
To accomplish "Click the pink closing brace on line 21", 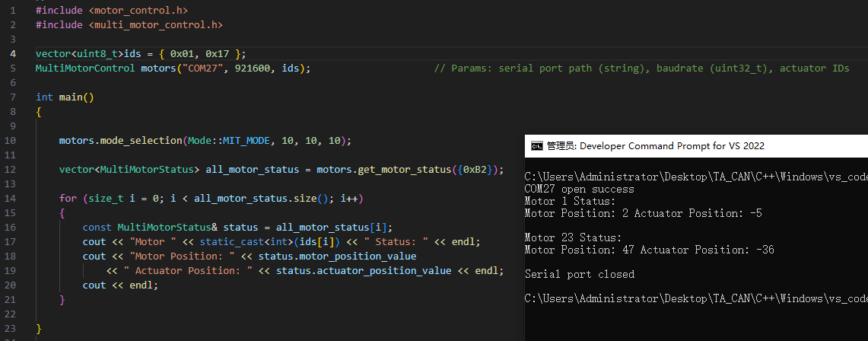I will 62,299.
